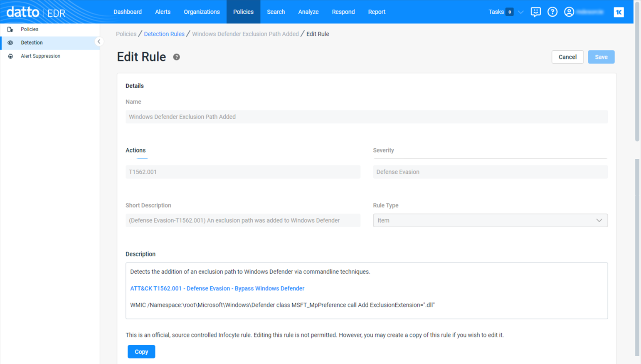Viewport: 641px width, 364px height.
Task: Follow the Detection Rules breadcrumb link
Action: (164, 34)
